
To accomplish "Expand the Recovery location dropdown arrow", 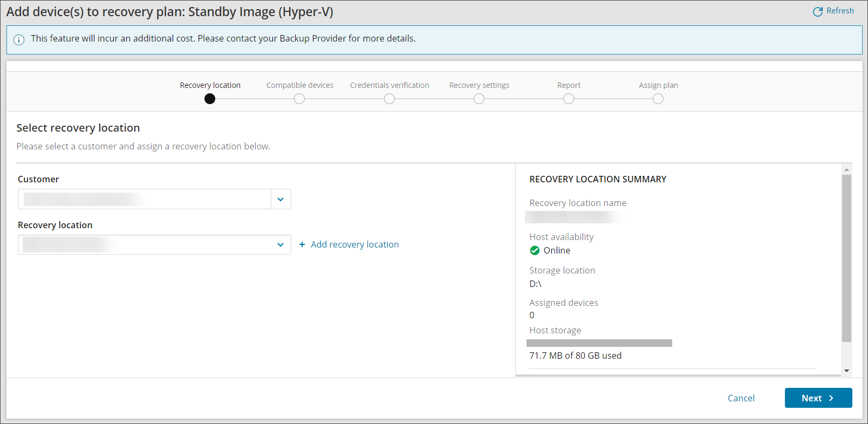I will coord(281,245).
